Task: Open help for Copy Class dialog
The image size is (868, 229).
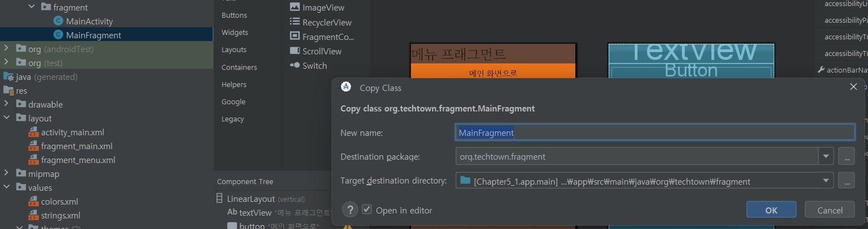Action: pos(350,210)
